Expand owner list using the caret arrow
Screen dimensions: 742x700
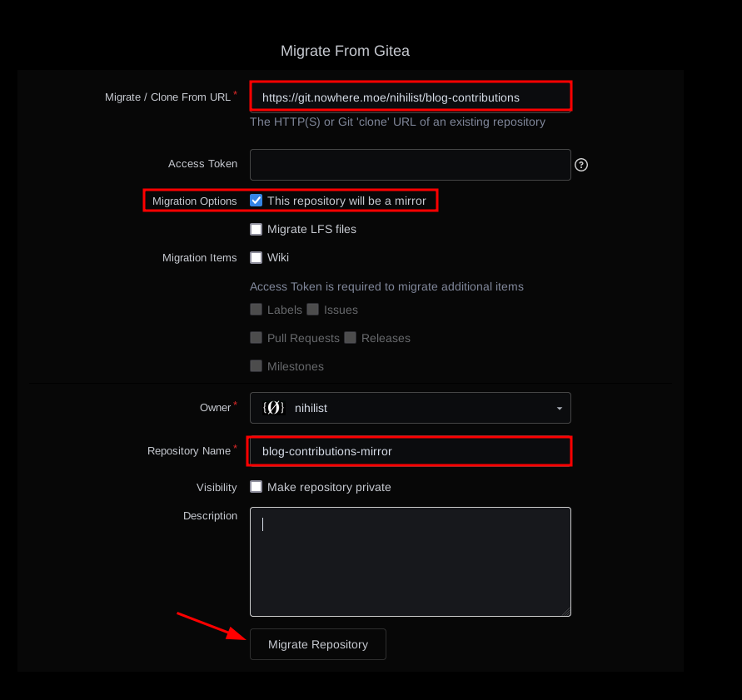559,409
